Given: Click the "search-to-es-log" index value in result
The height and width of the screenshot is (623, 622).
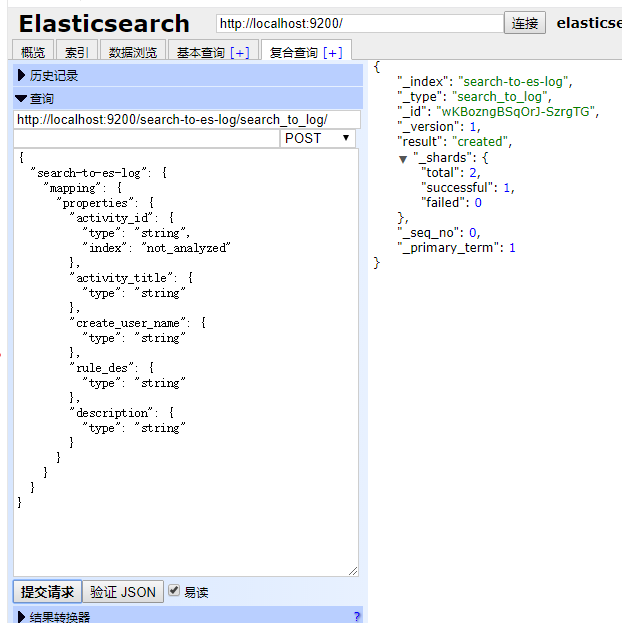Looking at the screenshot, I should (x=513, y=81).
